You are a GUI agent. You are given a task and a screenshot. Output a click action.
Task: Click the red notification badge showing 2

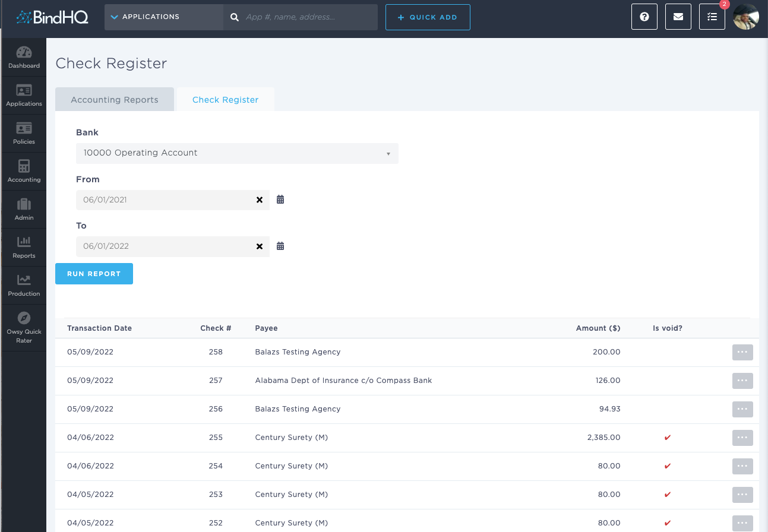click(x=724, y=4)
